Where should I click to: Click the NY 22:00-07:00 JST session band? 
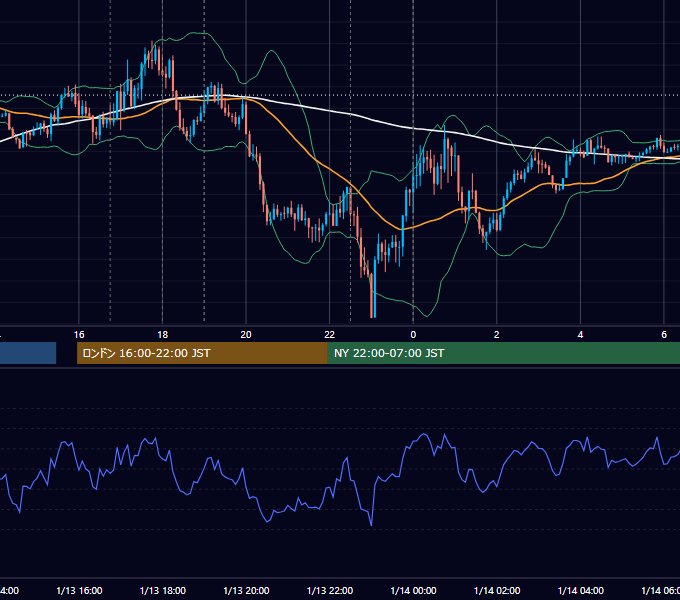point(503,353)
